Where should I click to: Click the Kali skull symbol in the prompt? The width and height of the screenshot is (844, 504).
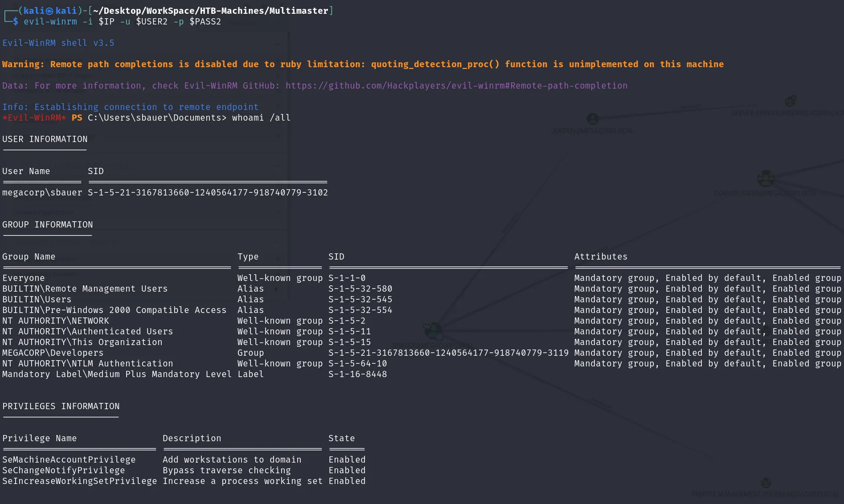click(49, 11)
